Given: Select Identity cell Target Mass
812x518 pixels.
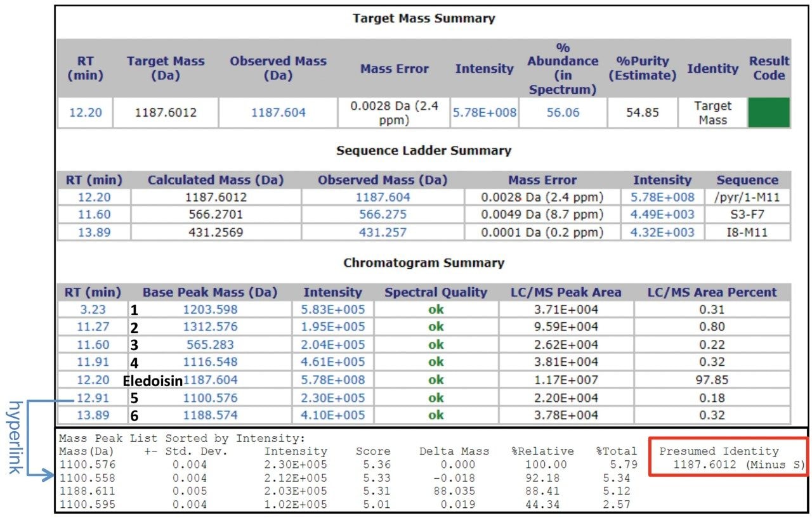Looking at the screenshot, I should (712, 113).
